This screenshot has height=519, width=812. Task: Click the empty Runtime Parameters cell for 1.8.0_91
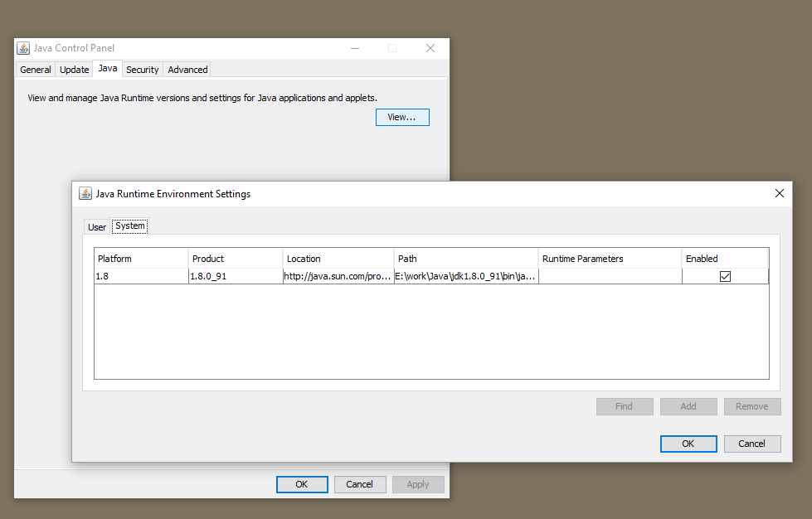(610, 276)
